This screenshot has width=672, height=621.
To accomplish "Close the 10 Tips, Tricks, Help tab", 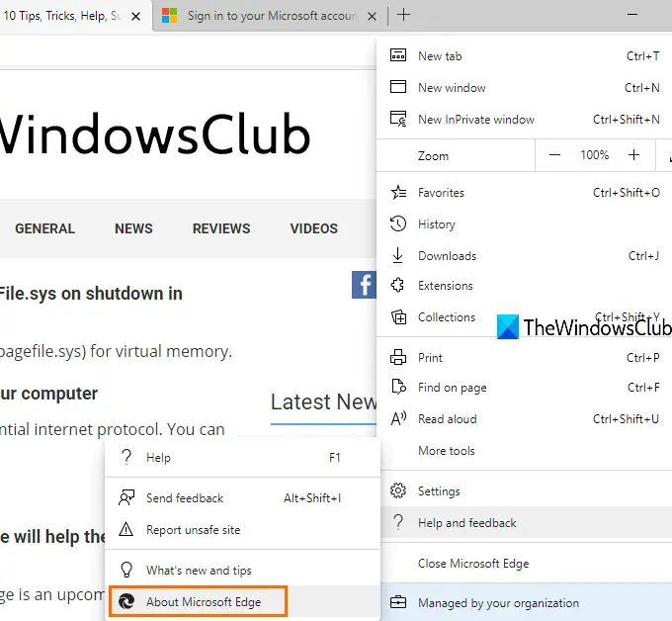I will coord(135,16).
